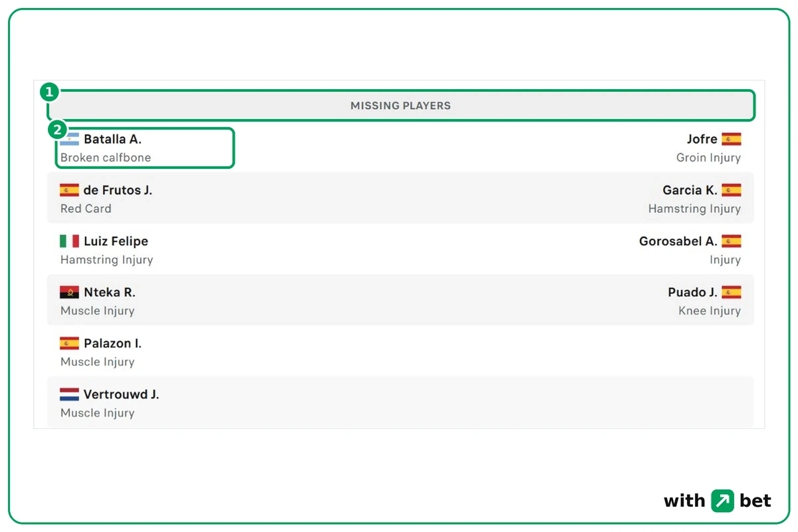Select player name Garcia K.

690,190
